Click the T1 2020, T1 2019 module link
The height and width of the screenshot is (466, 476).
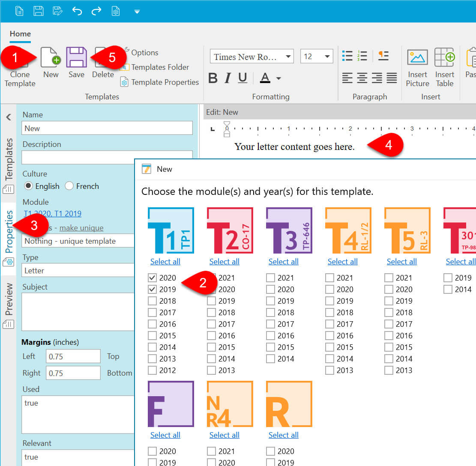[x=53, y=214]
